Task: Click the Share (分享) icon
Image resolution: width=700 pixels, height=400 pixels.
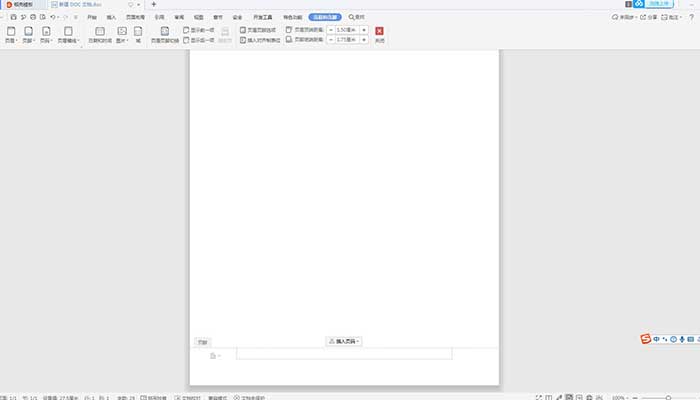Action: [652, 17]
